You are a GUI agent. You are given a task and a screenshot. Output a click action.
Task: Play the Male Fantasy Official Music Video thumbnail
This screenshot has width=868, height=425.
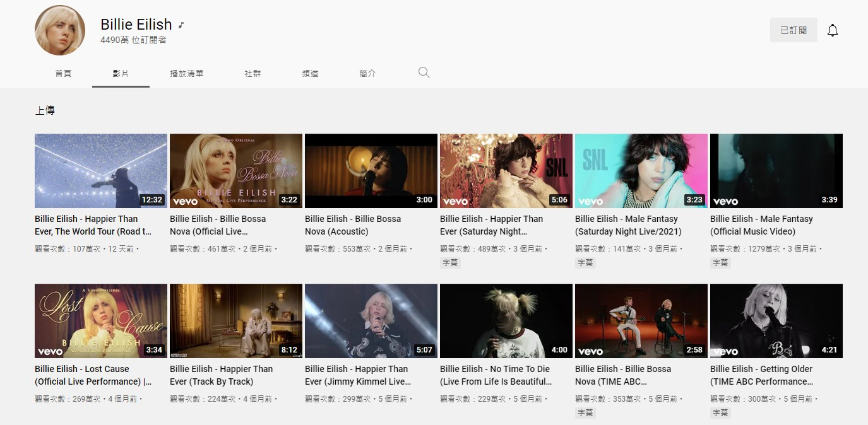click(x=776, y=171)
